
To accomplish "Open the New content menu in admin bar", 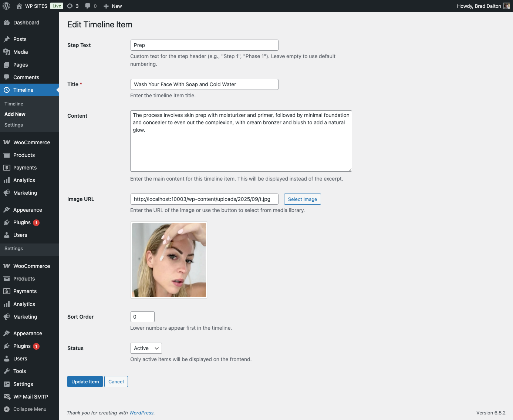I will pos(113,6).
